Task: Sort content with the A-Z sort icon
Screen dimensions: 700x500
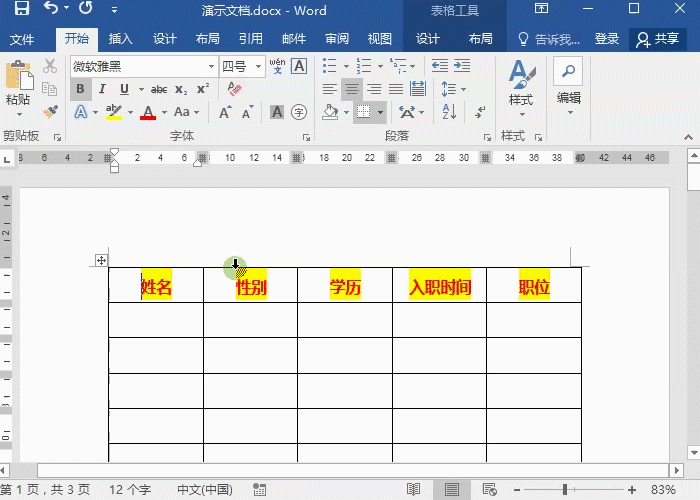Action: tap(450, 112)
